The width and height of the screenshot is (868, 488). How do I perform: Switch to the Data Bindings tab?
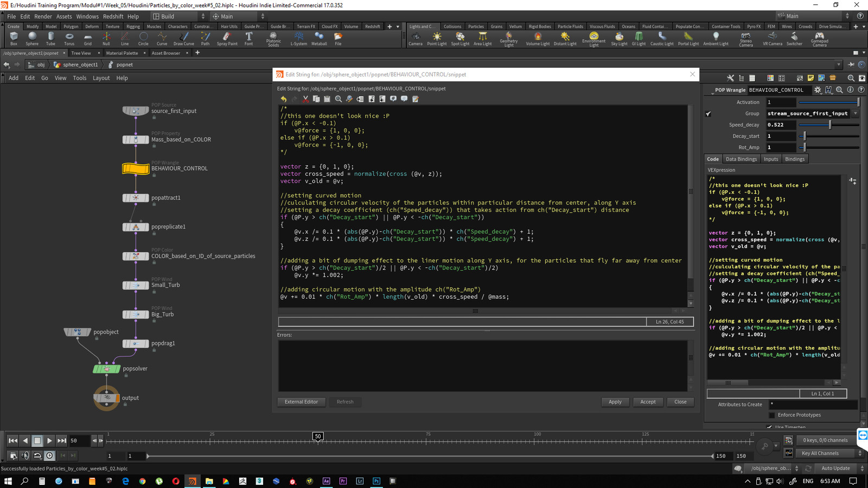point(741,159)
